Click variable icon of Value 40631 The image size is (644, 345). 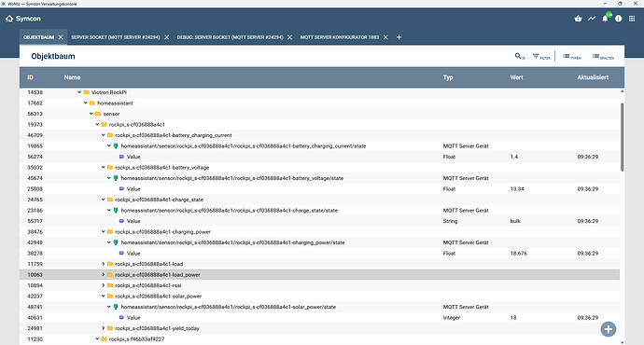121,318
